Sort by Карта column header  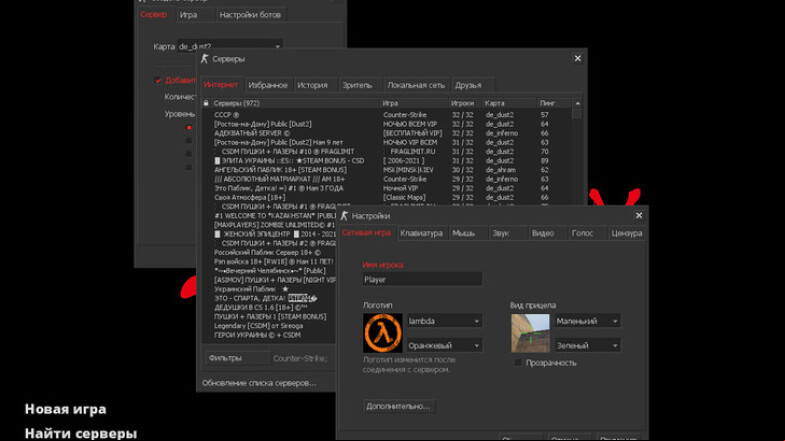(x=510, y=103)
